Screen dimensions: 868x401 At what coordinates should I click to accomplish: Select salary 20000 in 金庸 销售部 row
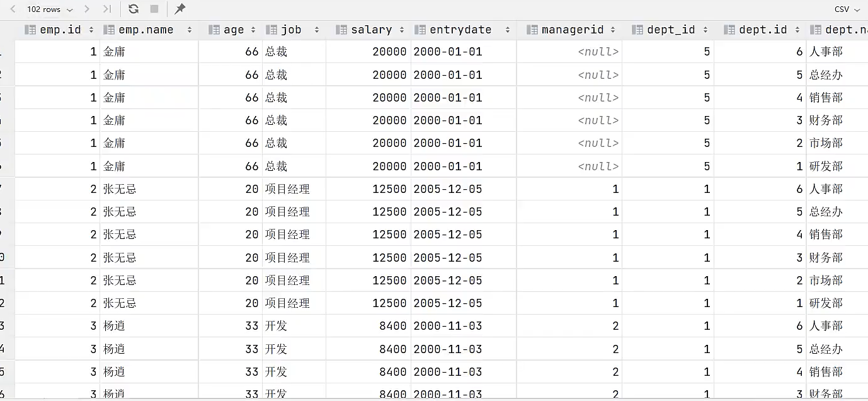click(x=368, y=98)
